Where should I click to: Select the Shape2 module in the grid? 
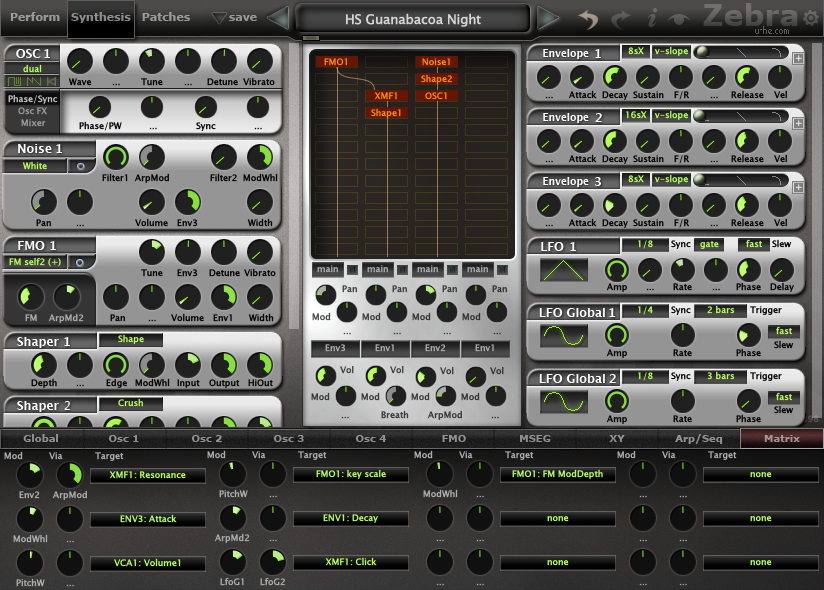coord(436,79)
